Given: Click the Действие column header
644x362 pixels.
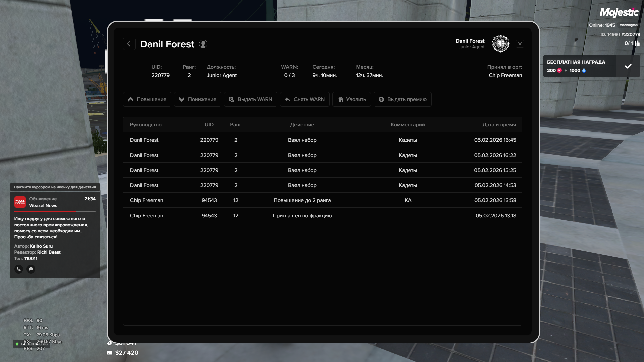Looking at the screenshot, I should coord(302,125).
